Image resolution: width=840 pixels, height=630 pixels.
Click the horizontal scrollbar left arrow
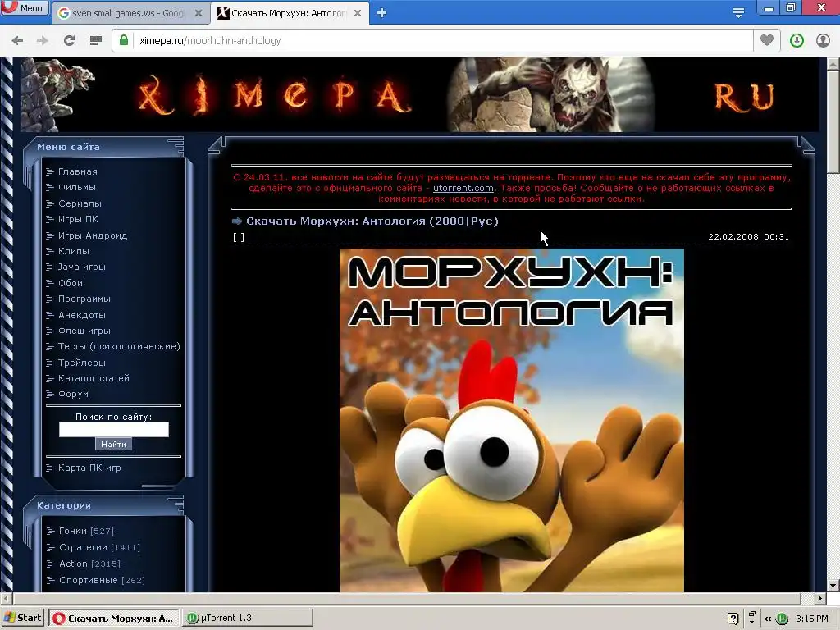click(x=6, y=598)
